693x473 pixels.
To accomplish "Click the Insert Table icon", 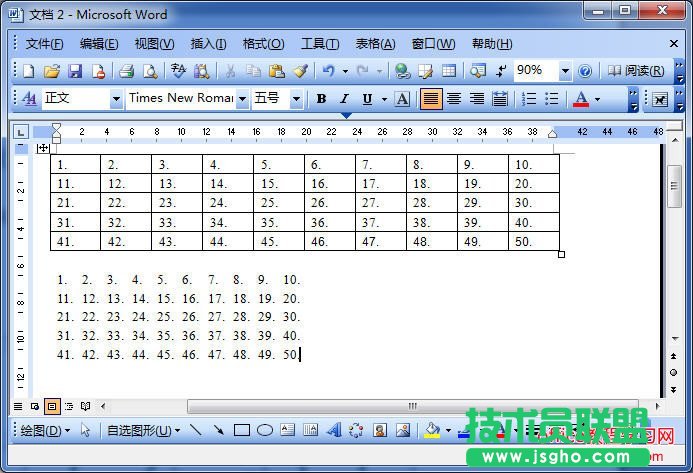I will coord(449,71).
